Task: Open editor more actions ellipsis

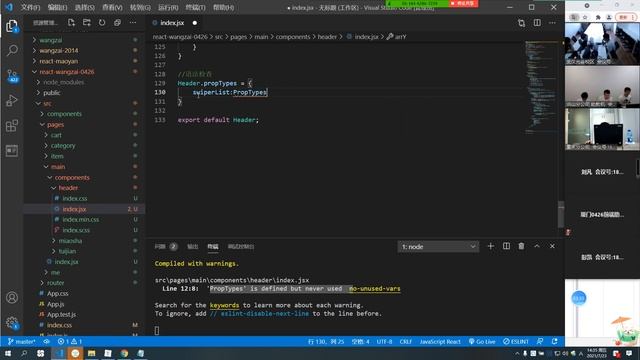Action: tap(552, 23)
